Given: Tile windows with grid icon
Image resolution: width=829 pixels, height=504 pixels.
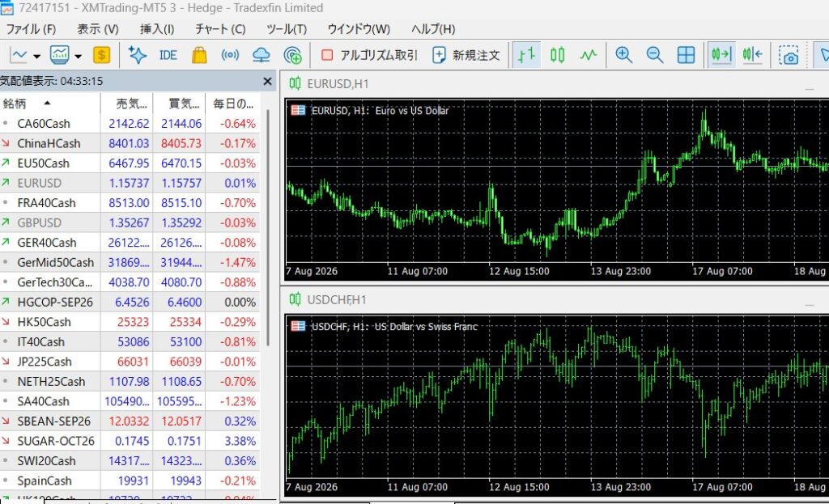Looking at the screenshot, I should point(686,55).
